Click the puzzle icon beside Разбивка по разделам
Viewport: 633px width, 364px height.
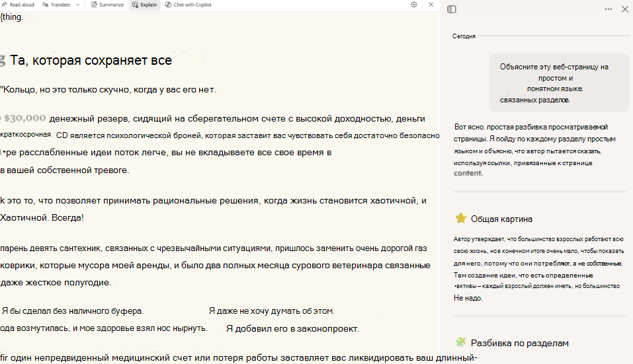point(460,342)
